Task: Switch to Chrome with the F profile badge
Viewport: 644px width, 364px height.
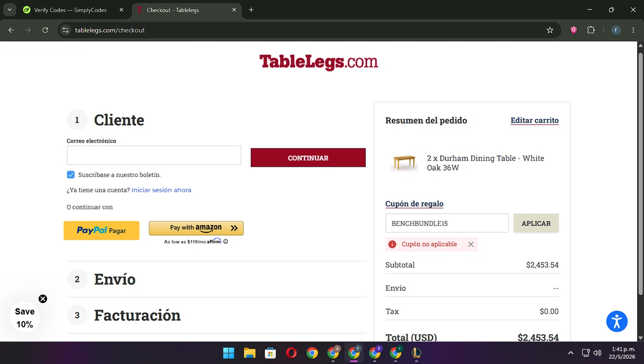Action: (x=354, y=353)
